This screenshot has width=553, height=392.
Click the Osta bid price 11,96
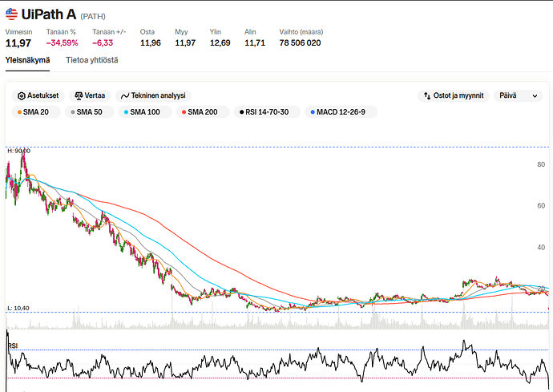pyautogui.click(x=151, y=43)
